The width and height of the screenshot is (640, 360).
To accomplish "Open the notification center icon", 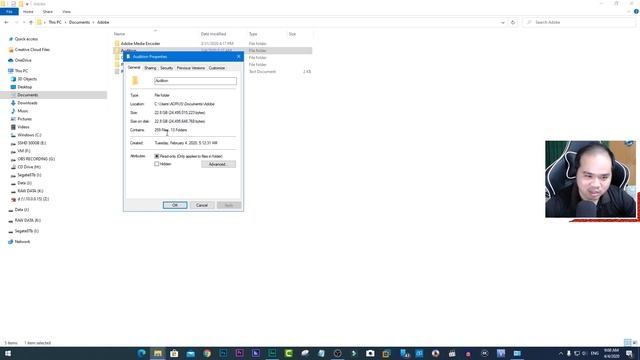I will coord(629,353).
